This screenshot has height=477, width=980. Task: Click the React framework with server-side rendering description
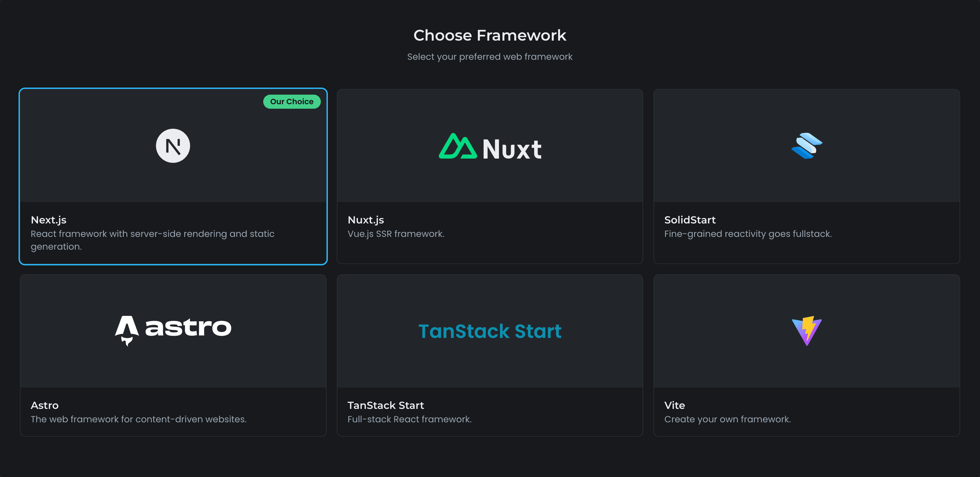(153, 240)
